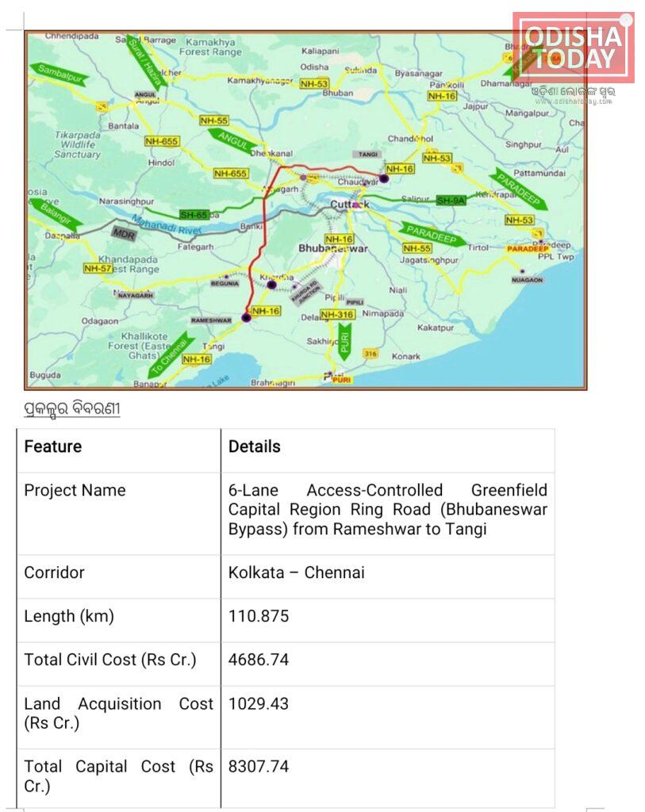This screenshot has height=812, width=645.
Task: Click the green SH-65 highway badge
Action: coord(194,214)
